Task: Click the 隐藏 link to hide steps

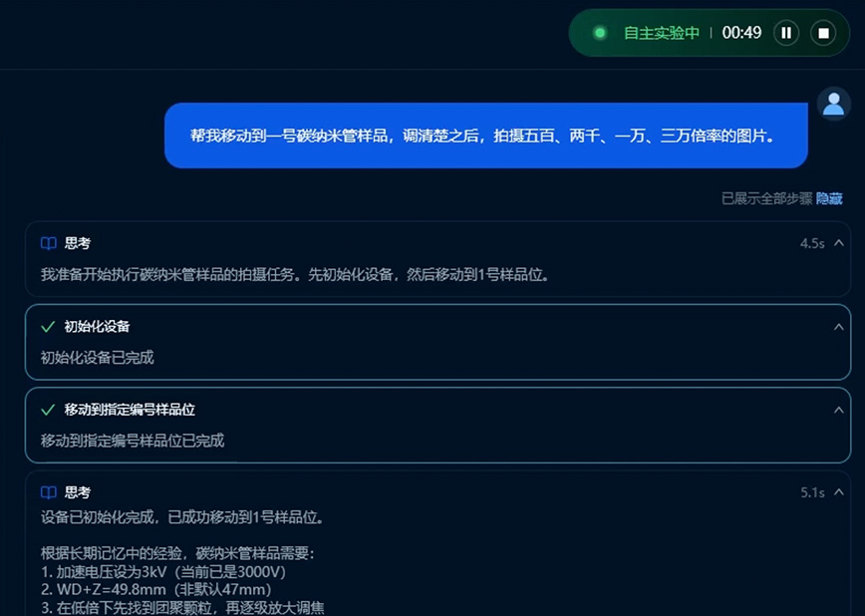Action: pyautogui.click(x=829, y=198)
